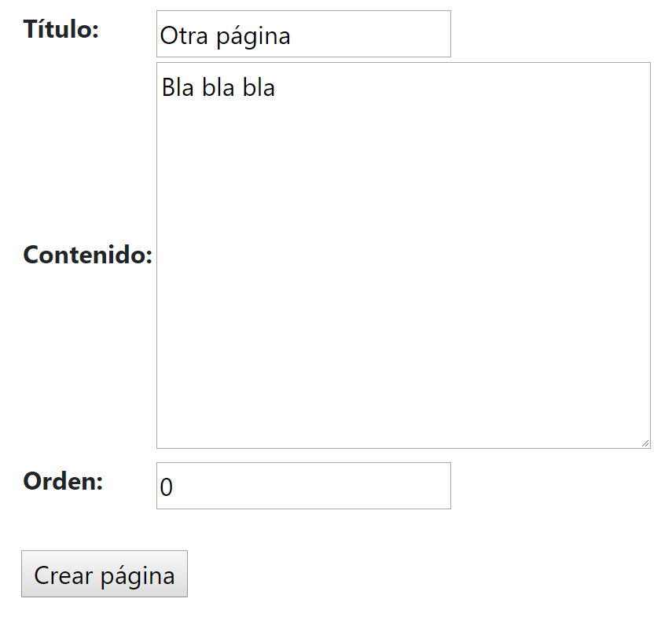
Task: Click the Título label
Action: [61, 29]
